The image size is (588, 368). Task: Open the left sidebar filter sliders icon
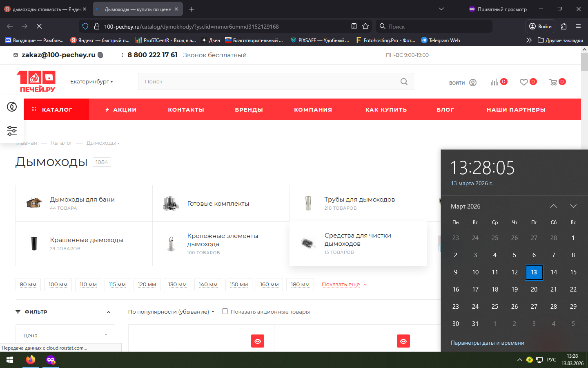pyautogui.click(x=12, y=131)
